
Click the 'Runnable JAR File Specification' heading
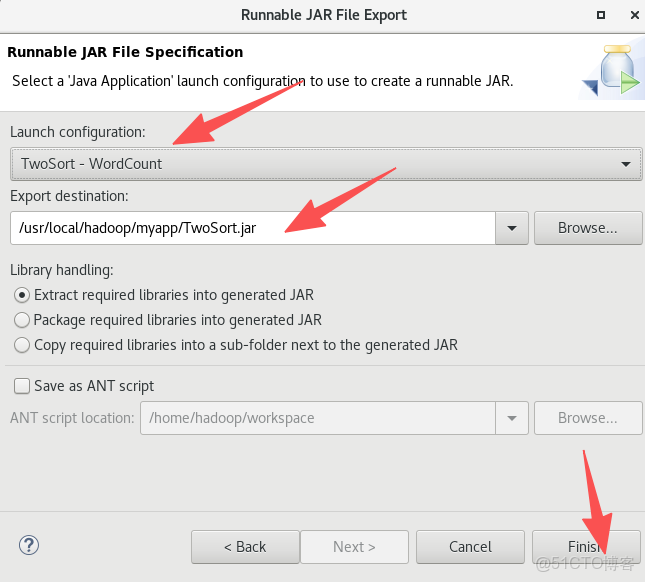tap(125, 52)
